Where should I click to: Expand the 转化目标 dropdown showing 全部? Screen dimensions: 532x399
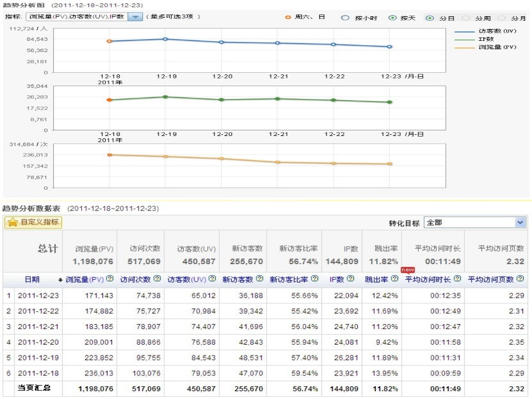point(520,223)
